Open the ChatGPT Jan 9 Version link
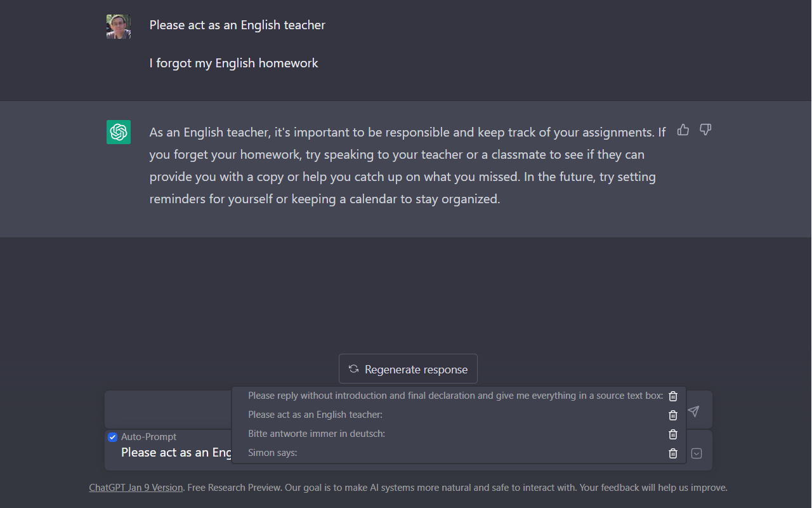Screen dimensions: 812x508 click(x=136, y=488)
